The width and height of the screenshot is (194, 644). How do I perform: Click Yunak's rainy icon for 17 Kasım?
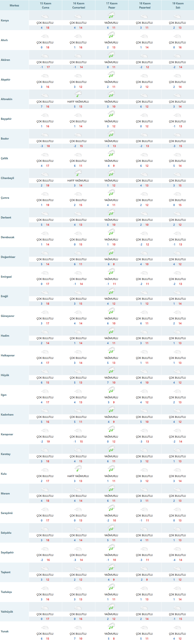click(x=111, y=626)
